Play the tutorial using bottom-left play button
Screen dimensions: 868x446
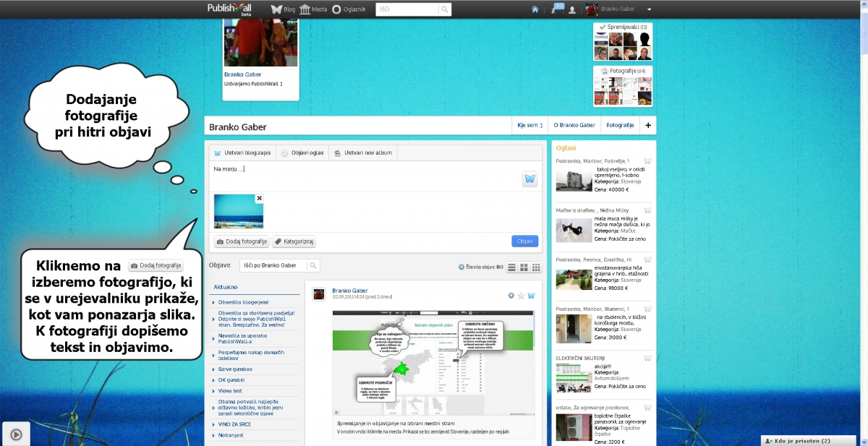[x=16, y=434]
